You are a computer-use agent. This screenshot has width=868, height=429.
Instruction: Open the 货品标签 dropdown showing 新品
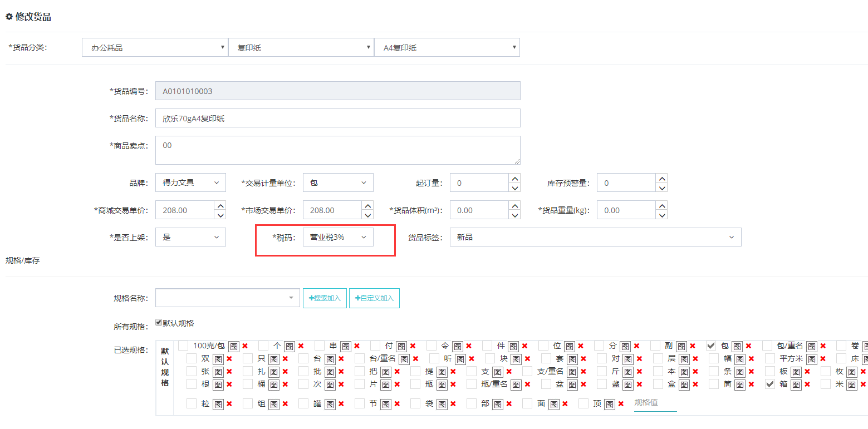coord(595,237)
